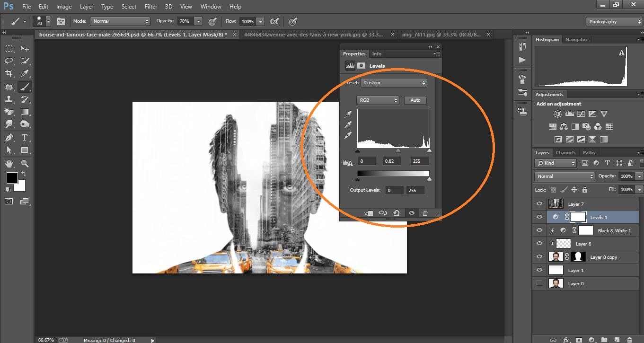The height and width of the screenshot is (343, 644).
Task: Toggle visibility of Layer 7
Action: pos(539,203)
